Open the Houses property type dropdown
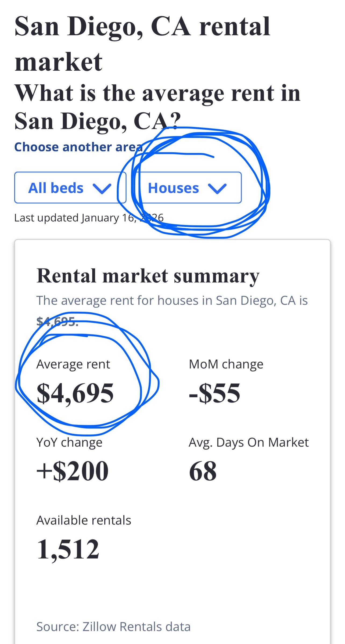 tap(188, 188)
